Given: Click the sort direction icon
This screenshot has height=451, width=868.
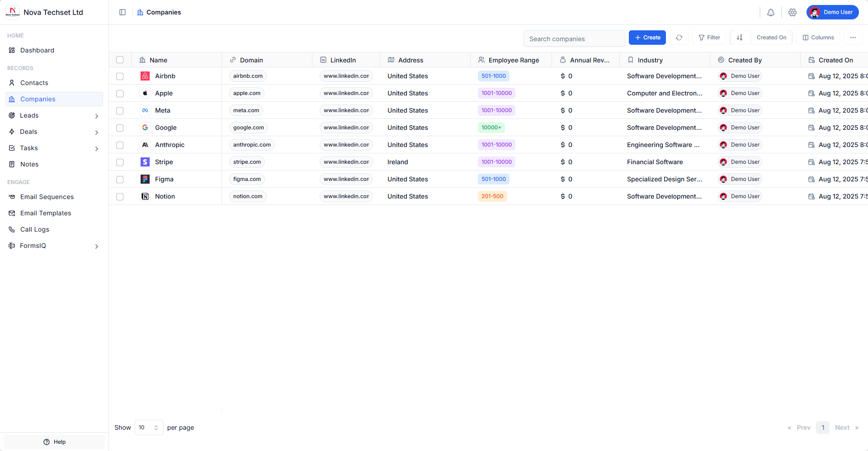Looking at the screenshot, I should pyautogui.click(x=740, y=38).
